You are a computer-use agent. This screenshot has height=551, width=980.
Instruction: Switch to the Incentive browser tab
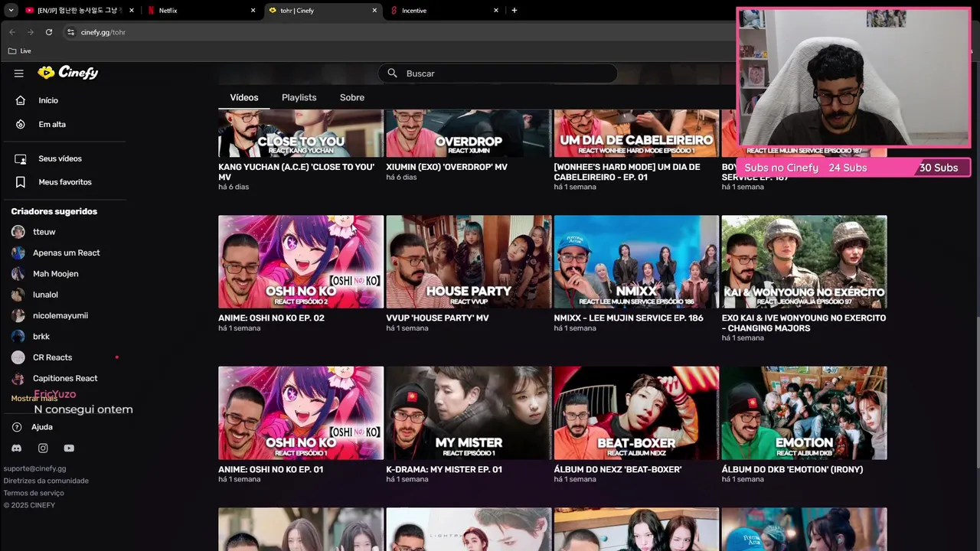tap(444, 11)
